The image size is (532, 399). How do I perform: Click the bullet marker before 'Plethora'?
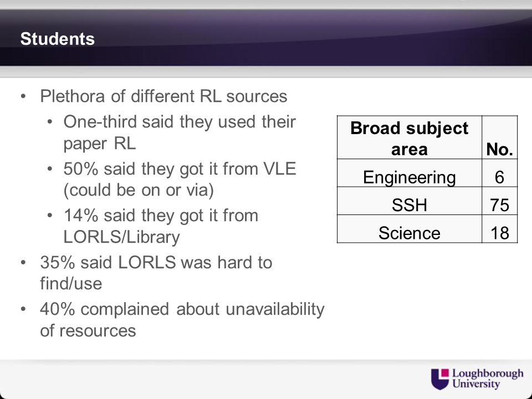pyautogui.click(x=23, y=97)
